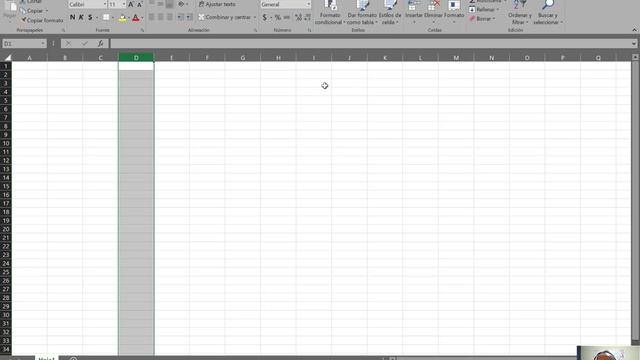Increase decimal places
This screenshot has width=640, height=360.
click(x=298, y=17)
